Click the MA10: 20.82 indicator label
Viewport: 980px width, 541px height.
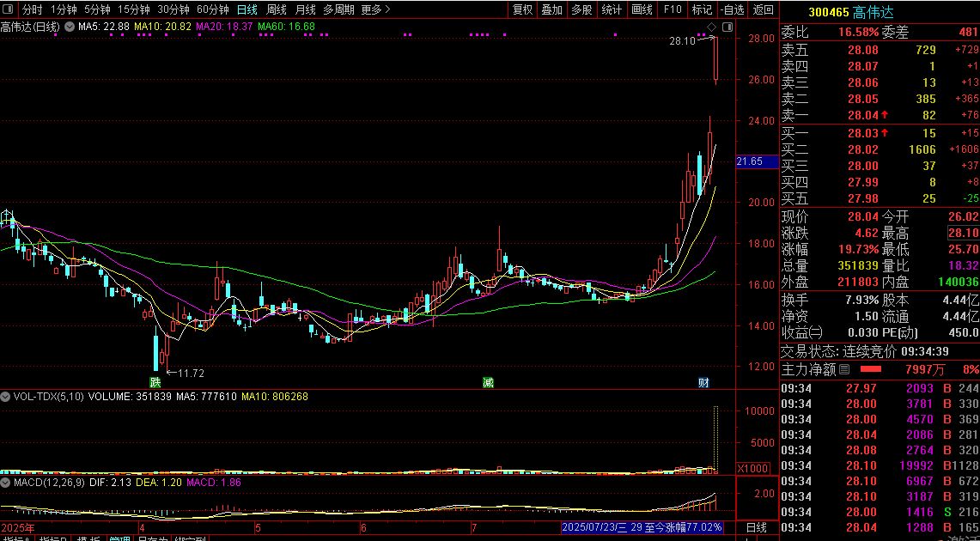pos(164,27)
